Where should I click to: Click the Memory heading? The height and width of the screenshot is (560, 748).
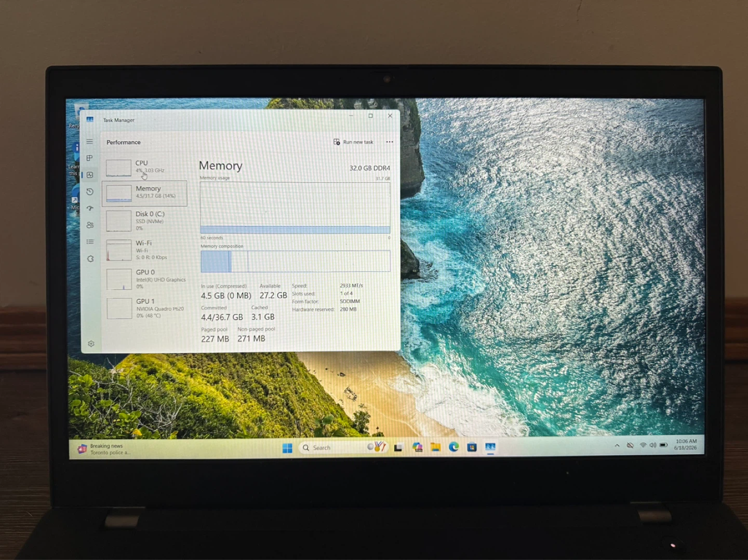coord(221,166)
